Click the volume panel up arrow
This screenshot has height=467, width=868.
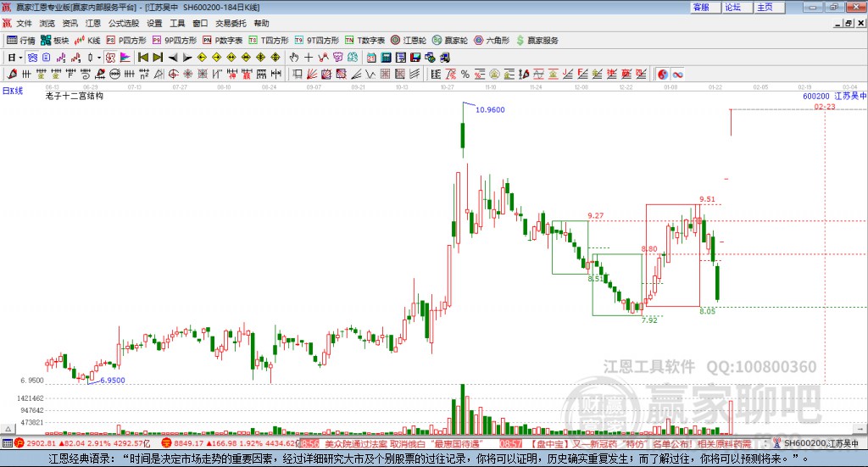tap(8, 429)
